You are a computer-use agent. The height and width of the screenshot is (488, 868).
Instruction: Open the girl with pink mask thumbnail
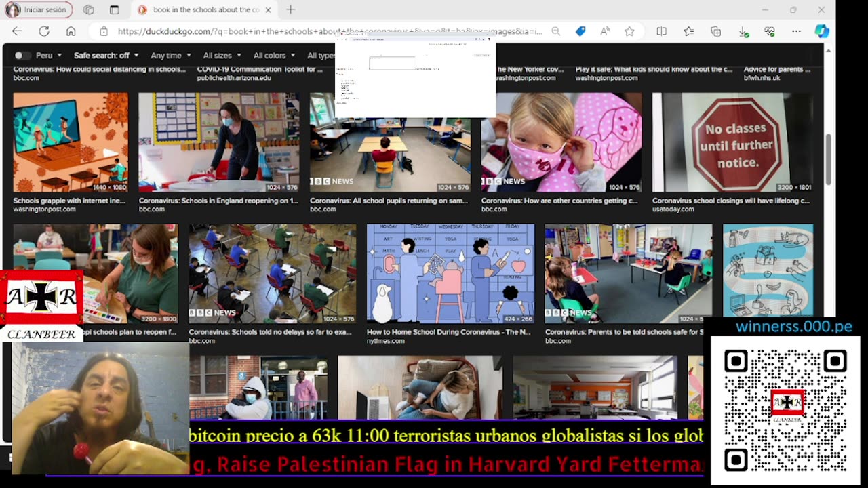561,142
